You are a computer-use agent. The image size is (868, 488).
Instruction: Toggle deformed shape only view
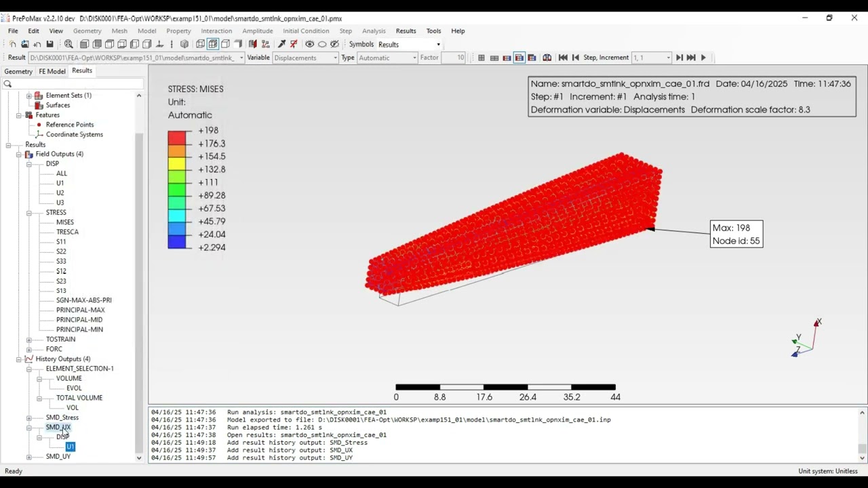tap(494, 58)
